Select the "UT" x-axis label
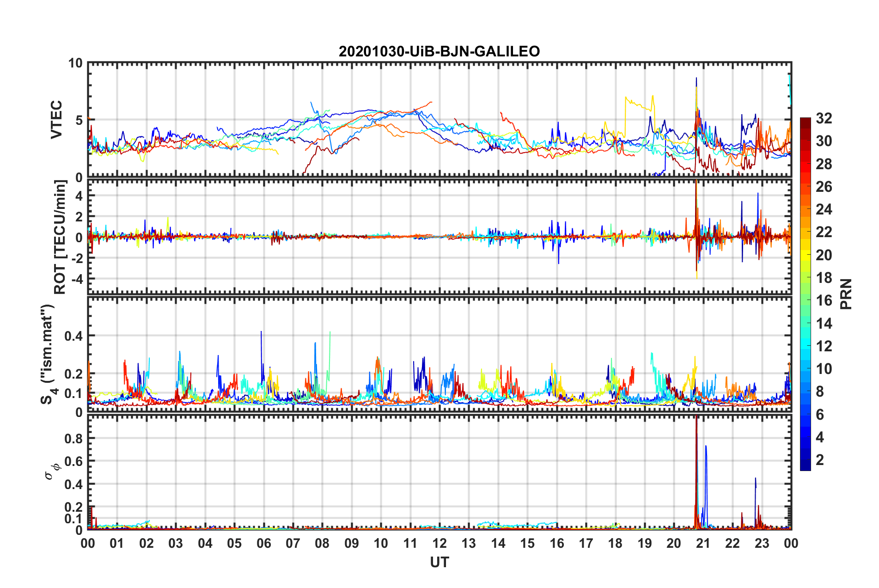The image size is (879, 588). point(439,562)
